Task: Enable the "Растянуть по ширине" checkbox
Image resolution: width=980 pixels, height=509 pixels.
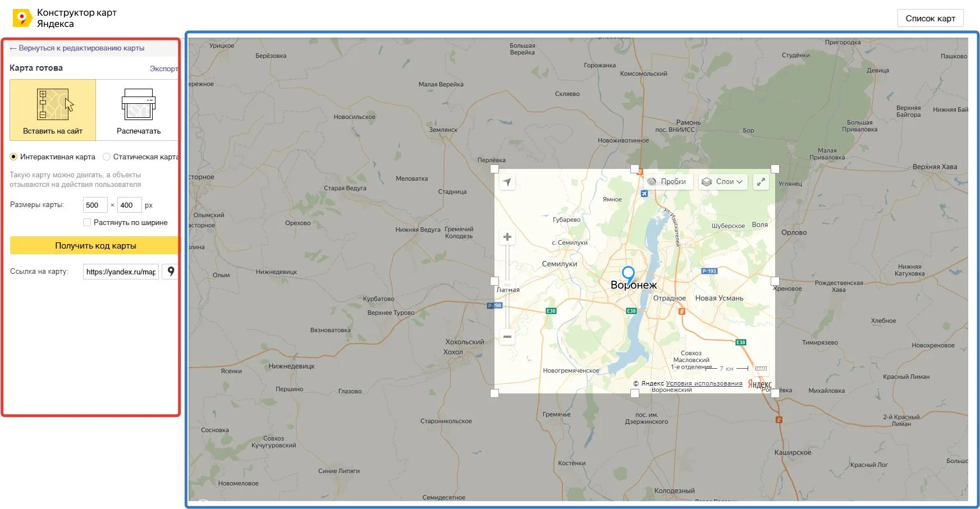Action: 87,223
